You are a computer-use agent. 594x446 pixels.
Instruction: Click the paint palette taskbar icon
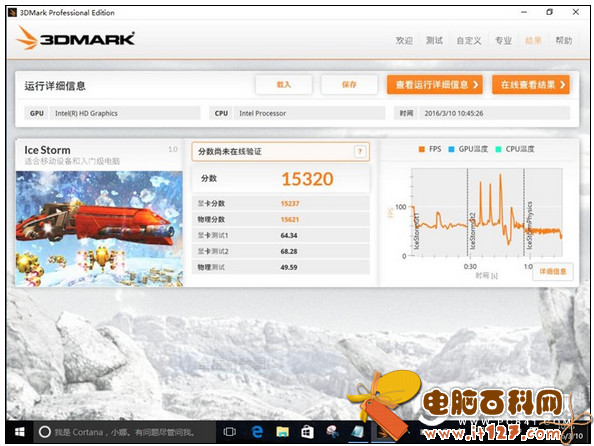332,432
